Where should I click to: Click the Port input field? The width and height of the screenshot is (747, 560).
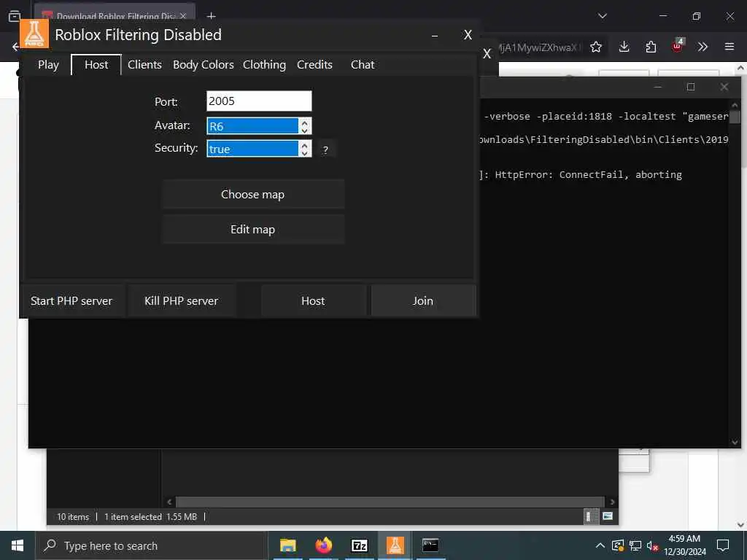[259, 101]
